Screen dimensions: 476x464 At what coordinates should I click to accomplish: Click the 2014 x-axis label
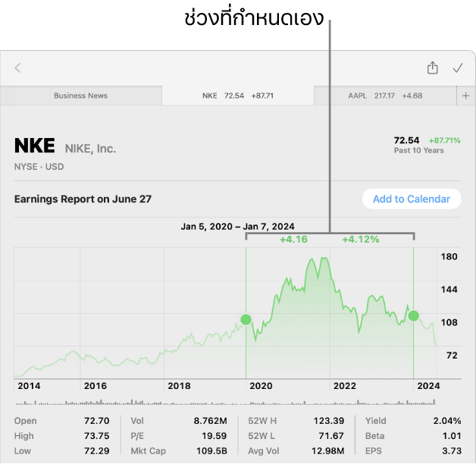[29, 386]
